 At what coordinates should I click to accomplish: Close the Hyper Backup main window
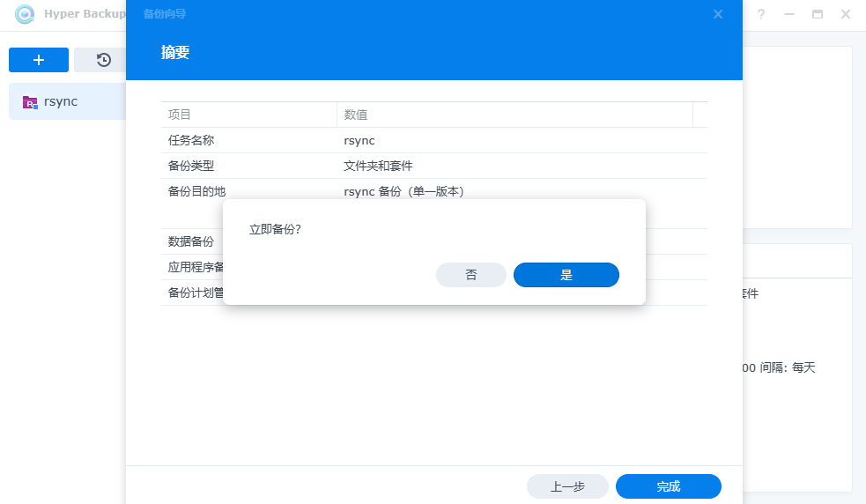tap(846, 14)
